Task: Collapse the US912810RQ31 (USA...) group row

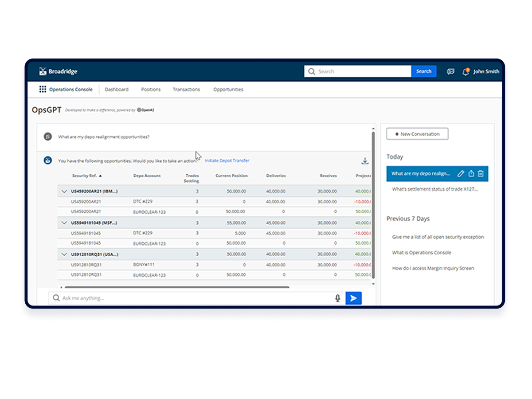Action: [64, 254]
